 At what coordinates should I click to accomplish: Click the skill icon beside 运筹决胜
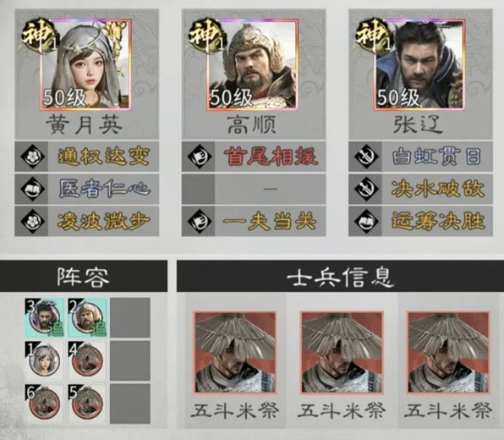click(x=366, y=222)
